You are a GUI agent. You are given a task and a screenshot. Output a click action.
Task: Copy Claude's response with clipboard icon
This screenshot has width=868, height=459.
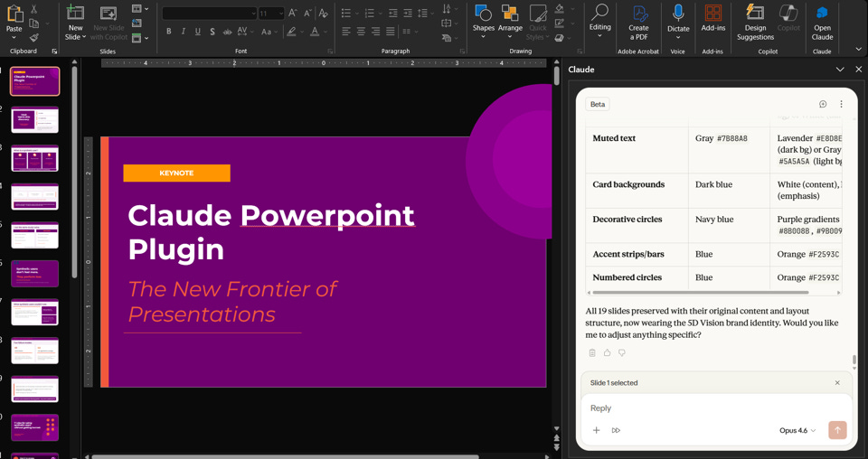tap(592, 352)
